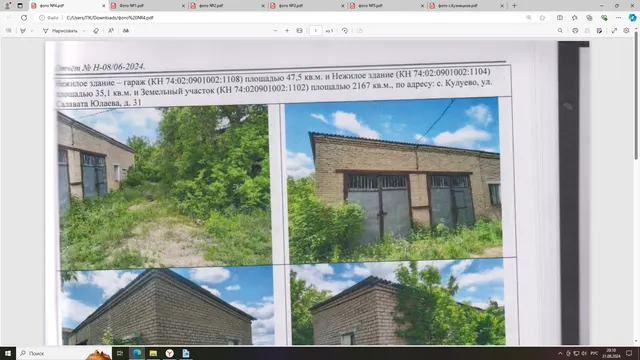
Task: Zoom in with the plus button
Action: pos(287,31)
